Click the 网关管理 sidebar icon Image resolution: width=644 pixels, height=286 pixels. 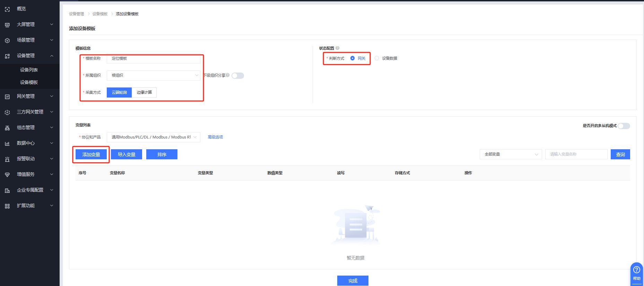[x=7, y=97]
